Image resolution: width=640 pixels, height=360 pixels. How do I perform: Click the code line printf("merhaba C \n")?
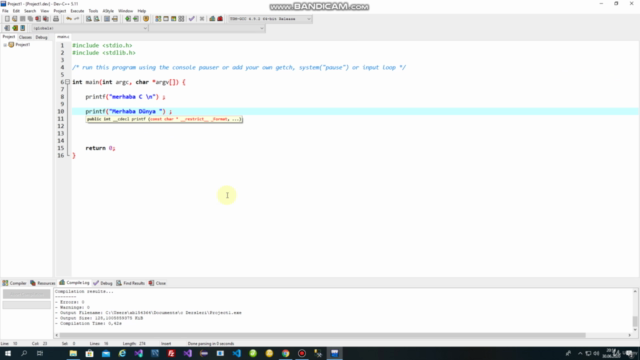pos(125,97)
